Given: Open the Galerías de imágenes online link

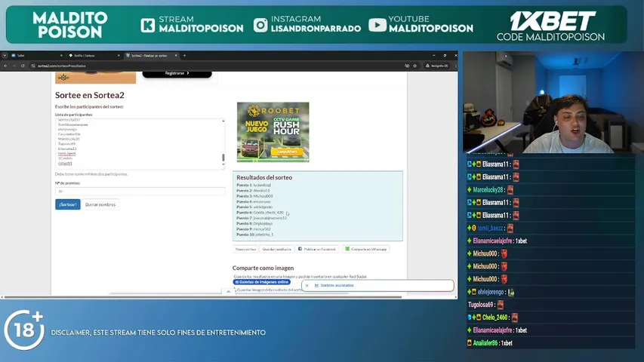Looking at the screenshot, I should tap(262, 282).
